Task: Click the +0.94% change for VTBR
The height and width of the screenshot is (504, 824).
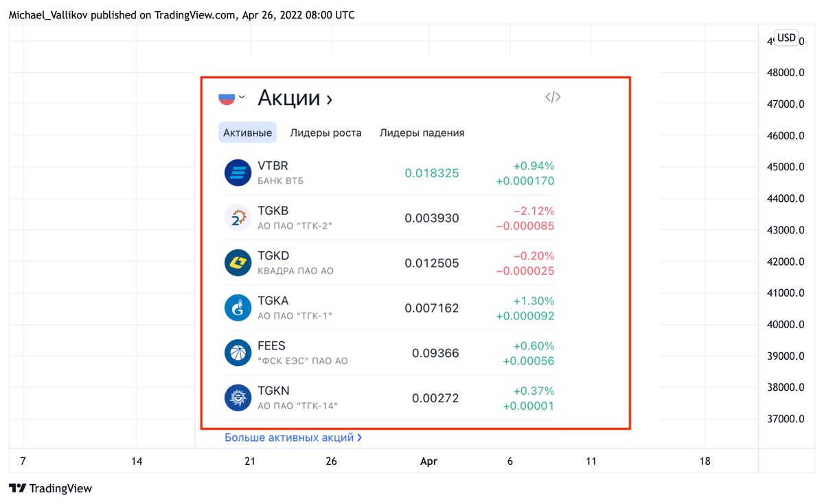Action: tap(534, 165)
